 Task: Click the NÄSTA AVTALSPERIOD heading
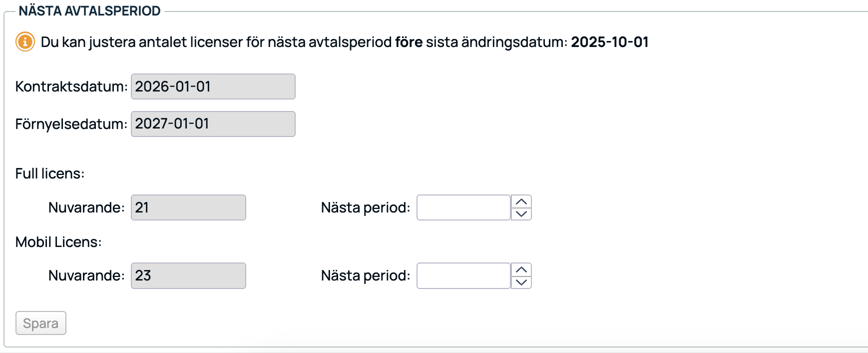click(90, 11)
